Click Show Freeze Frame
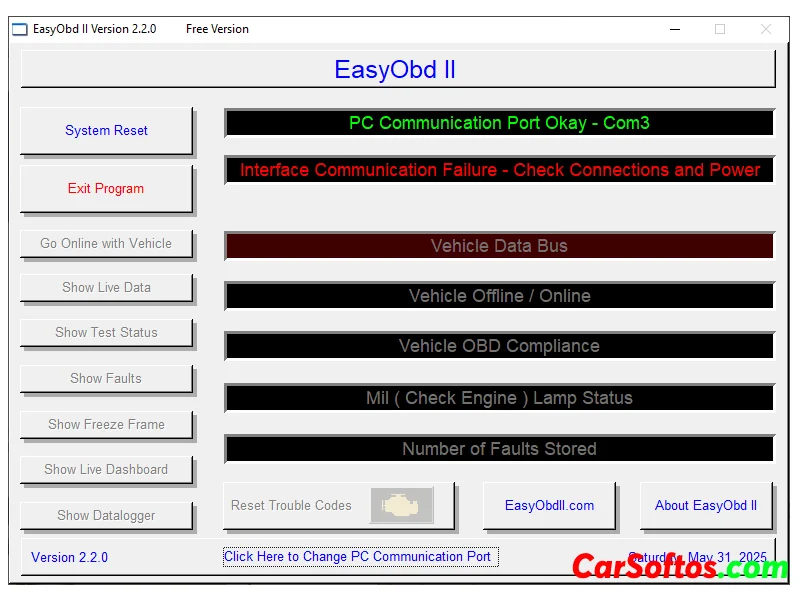The image size is (800, 600). tap(106, 424)
